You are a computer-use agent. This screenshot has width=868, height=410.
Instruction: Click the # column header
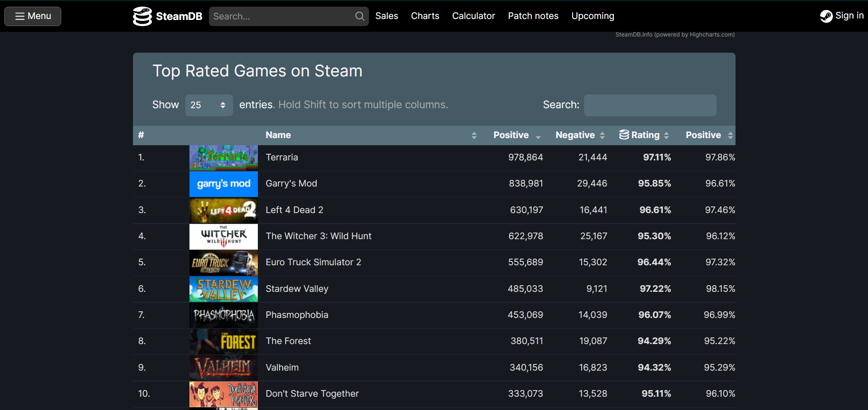141,135
